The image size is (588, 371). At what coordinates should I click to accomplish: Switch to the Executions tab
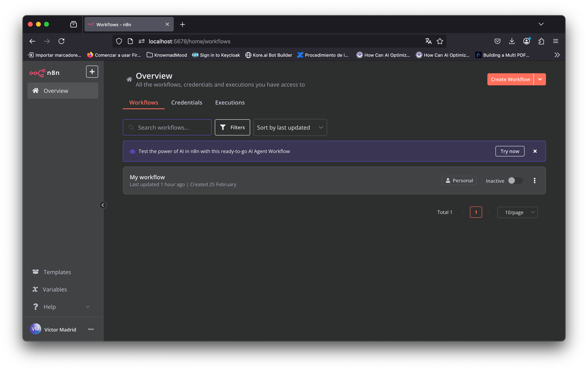coord(230,103)
